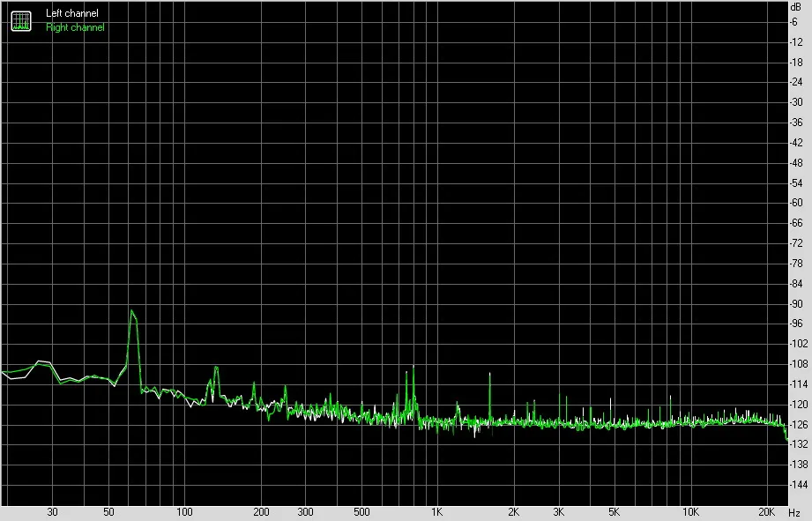This screenshot has height=521, width=812.
Task: Click the "-126" dB axis value
Action: [x=799, y=424]
